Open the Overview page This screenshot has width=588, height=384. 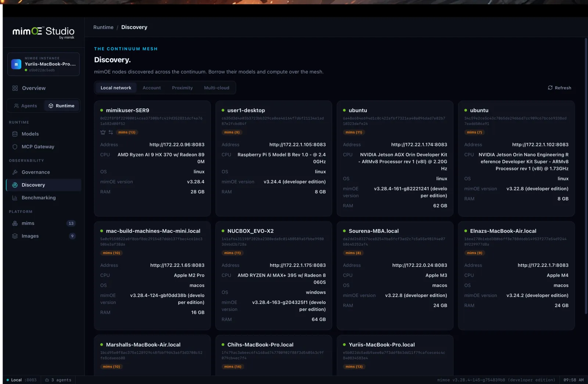pyautogui.click(x=43, y=88)
